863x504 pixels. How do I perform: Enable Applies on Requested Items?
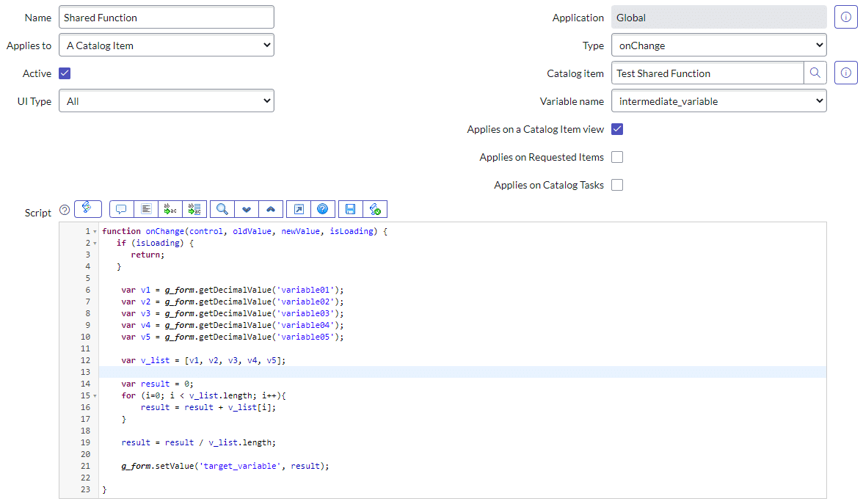(x=617, y=157)
